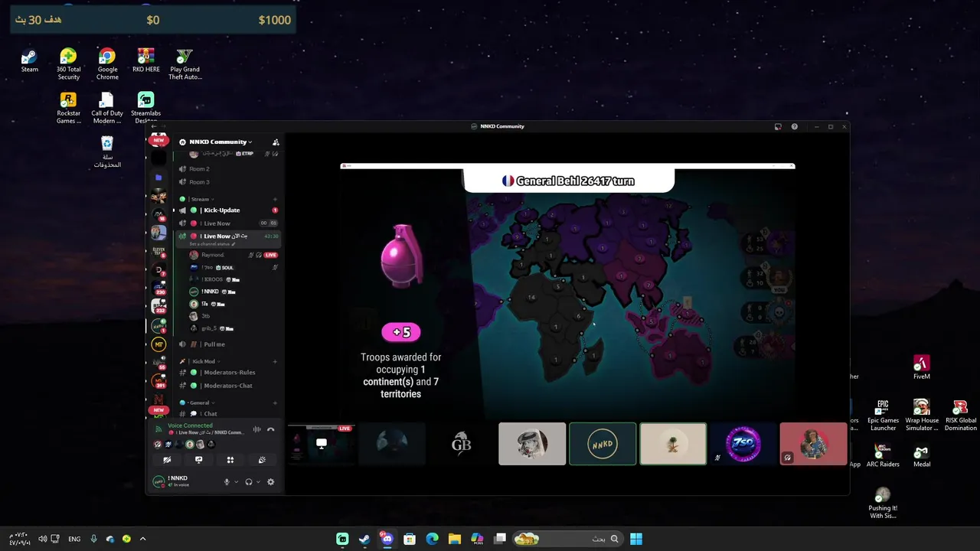This screenshot has width=980, height=551.
Task: Open File Explorer from the taskbar
Action: [x=454, y=539]
